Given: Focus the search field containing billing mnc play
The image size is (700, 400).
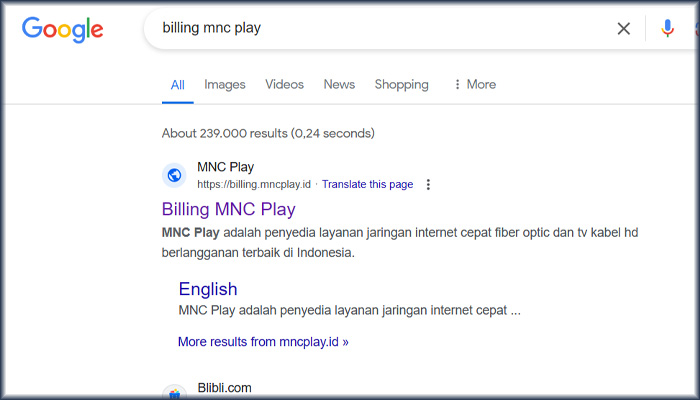Looking at the screenshot, I should point(384,28).
